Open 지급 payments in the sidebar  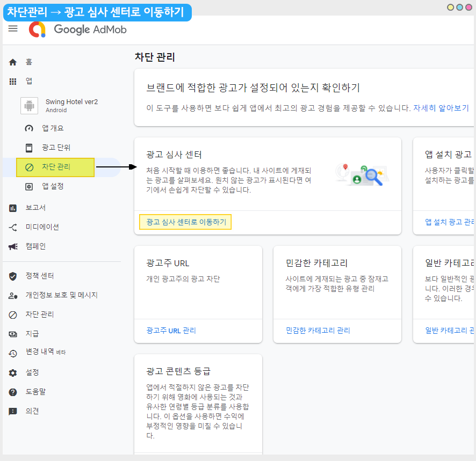click(x=32, y=334)
